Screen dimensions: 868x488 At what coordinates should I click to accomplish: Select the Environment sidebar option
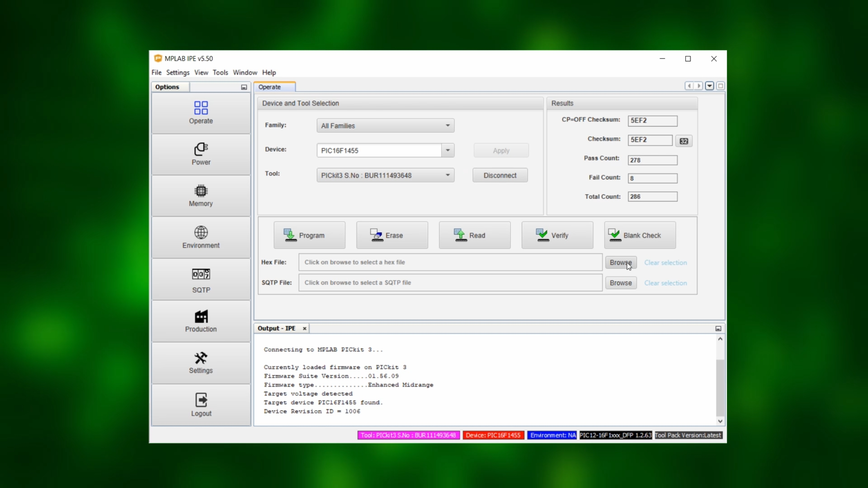201,237
